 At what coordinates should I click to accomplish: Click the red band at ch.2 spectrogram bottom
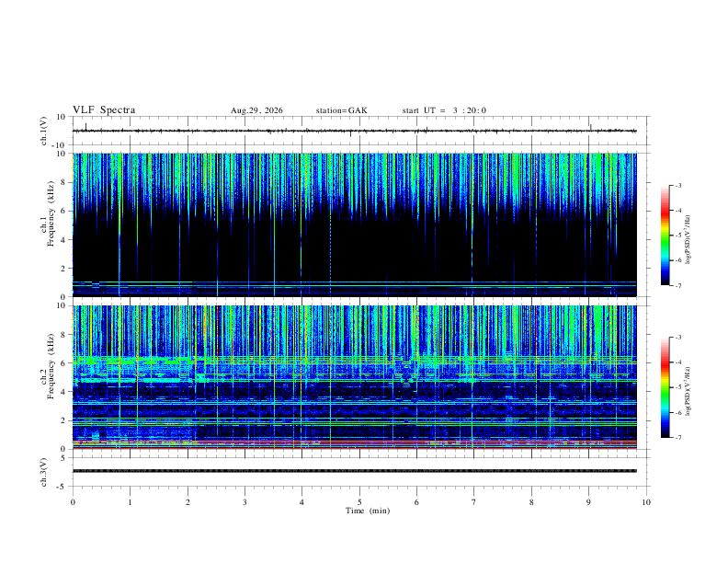tap(354, 448)
